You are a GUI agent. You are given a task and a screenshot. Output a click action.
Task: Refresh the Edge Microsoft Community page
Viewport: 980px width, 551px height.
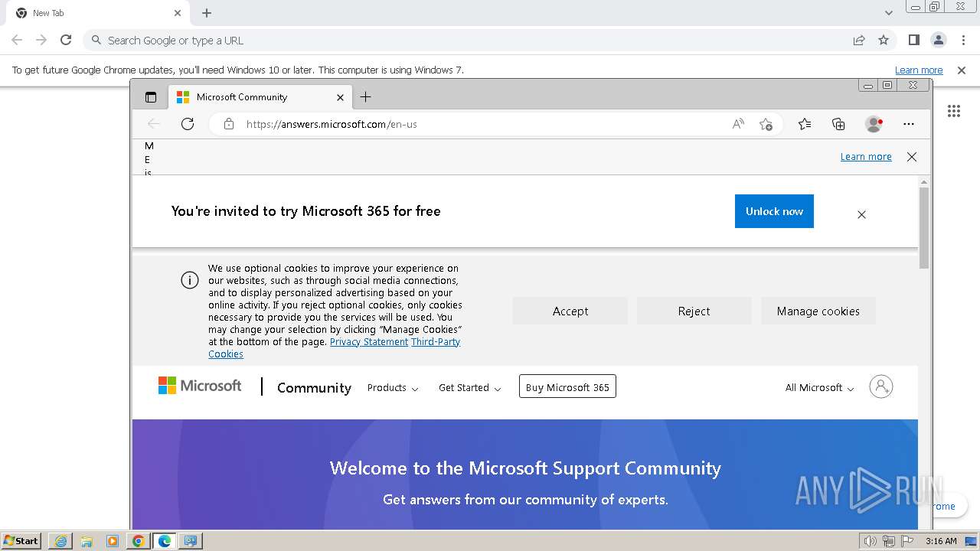click(x=188, y=124)
